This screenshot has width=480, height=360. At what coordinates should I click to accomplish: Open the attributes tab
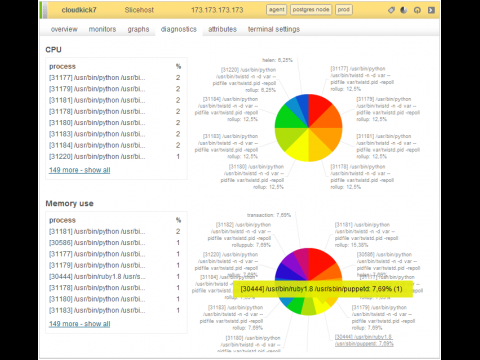click(222, 29)
